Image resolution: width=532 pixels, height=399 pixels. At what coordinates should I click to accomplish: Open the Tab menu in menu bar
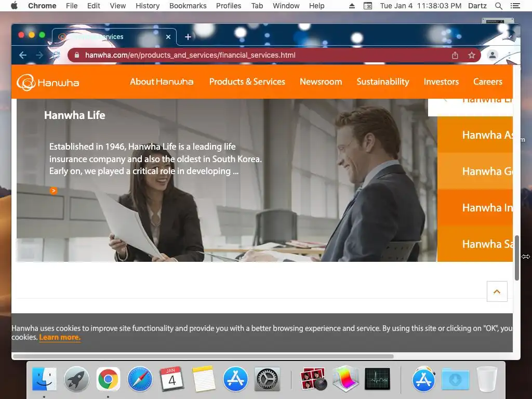pos(257,6)
